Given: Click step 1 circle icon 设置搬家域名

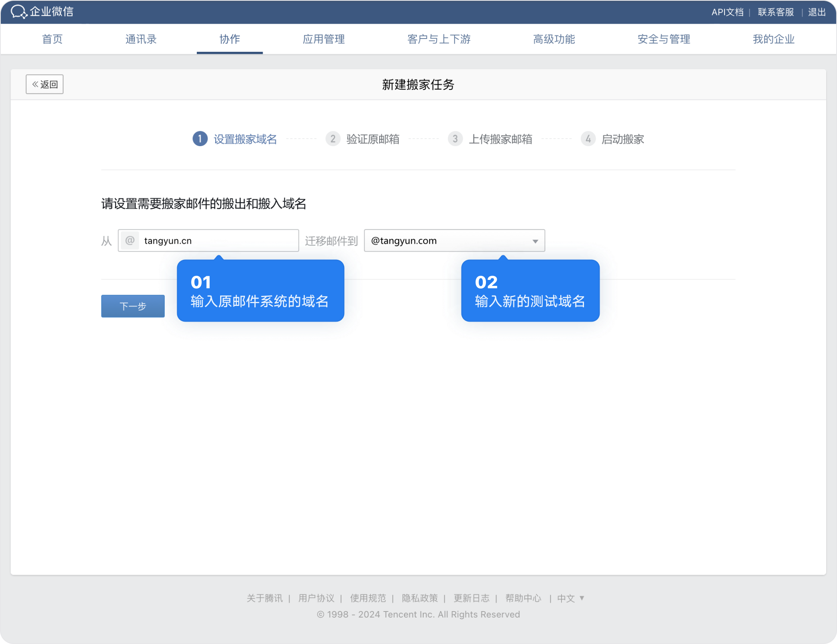Looking at the screenshot, I should 200,139.
